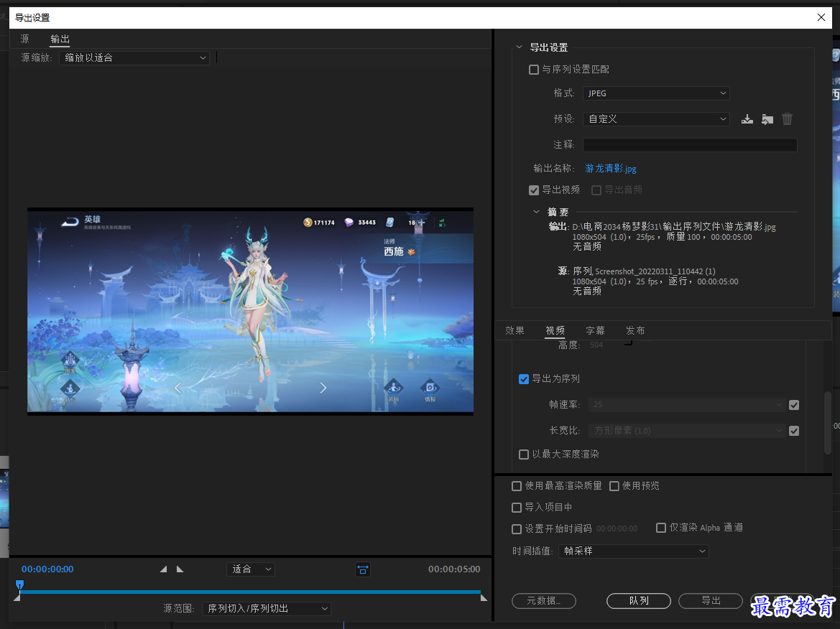The width and height of the screenshot is (840, 629).
Task: Click the blue playhead on the timeline
Action: 20,584
